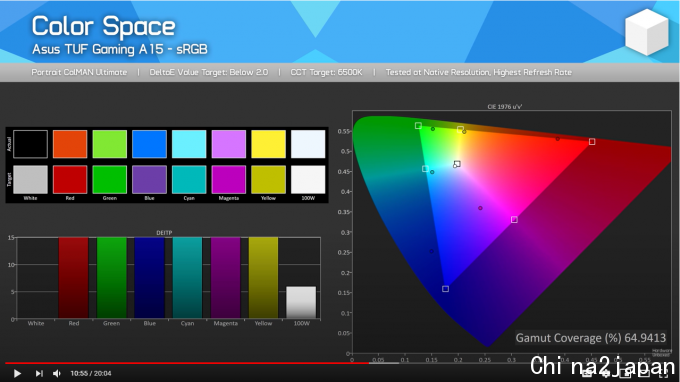
Task: Select the Target Blue purple swatch
Action: tap(149, 180)
